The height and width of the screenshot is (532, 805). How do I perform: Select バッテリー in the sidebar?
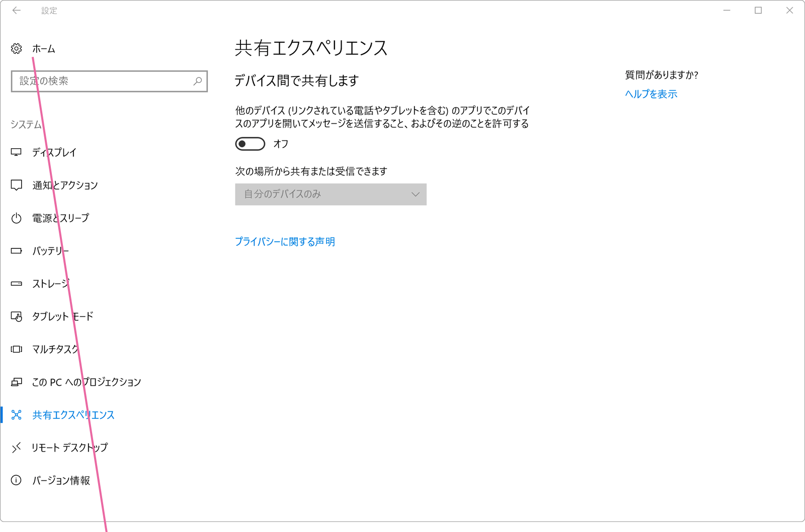51,251
